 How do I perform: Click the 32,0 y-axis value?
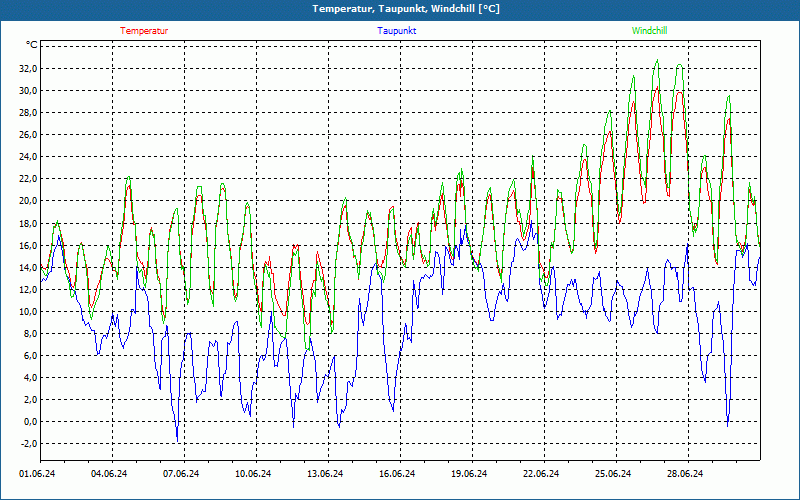[x=28, y=69]
